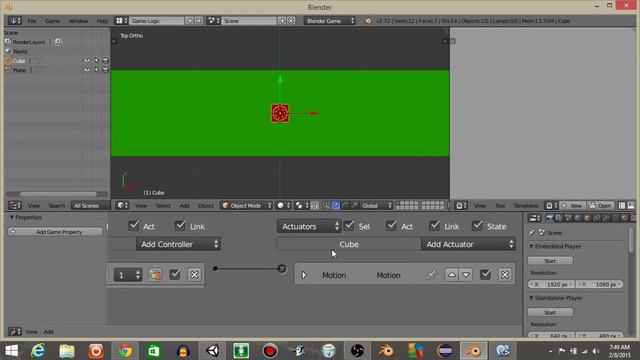The width and height of the screenshot is (640, 360).
Task: Click the Plane object icon in outliner
Action: click(x=8, y=70)
